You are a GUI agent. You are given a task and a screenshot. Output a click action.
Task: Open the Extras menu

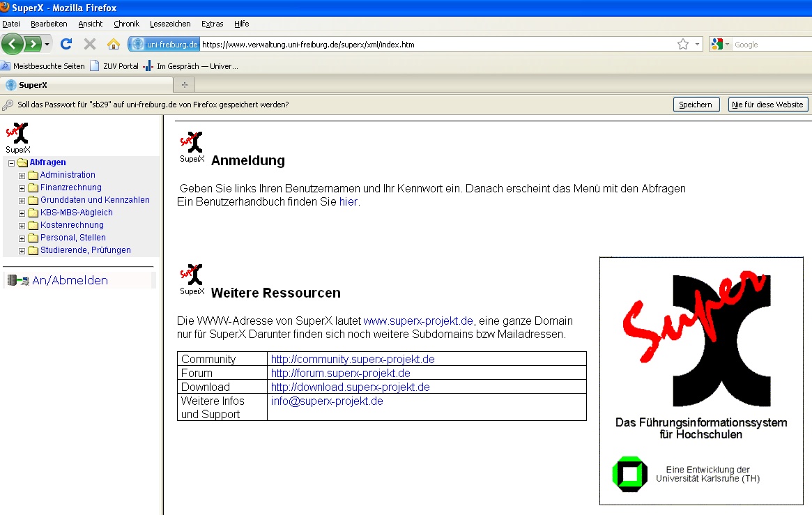pyautogui.click(x=212, y=24)
